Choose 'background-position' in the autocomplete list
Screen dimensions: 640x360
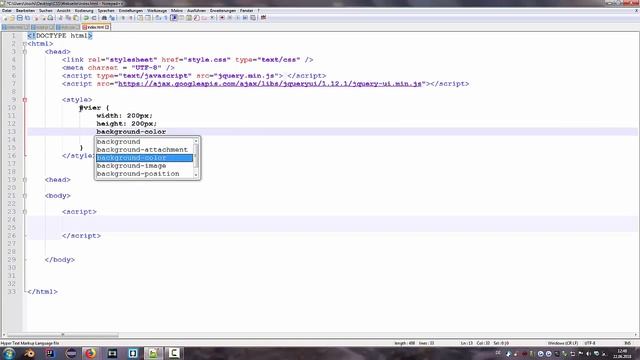pyautogui.click(x=144, y=174)
